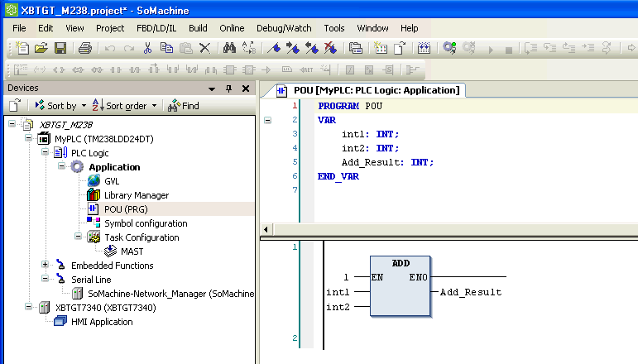
Task: Collapse the MyPLC (TM238LDD24DT) node
Action: click(x=28, y=138)
